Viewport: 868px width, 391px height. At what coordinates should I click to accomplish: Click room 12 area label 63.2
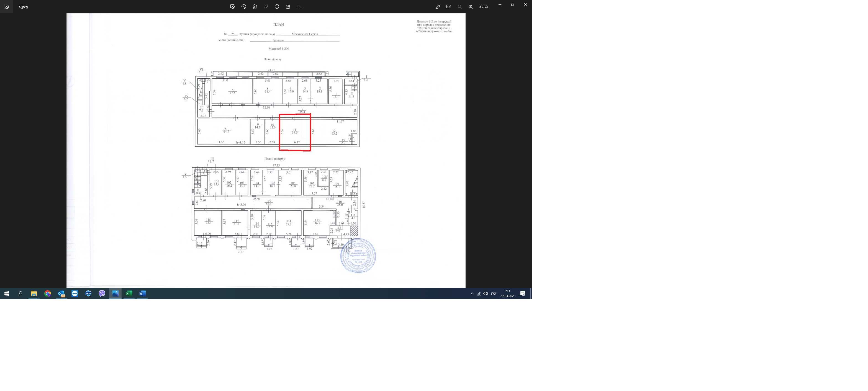[334, 134]
